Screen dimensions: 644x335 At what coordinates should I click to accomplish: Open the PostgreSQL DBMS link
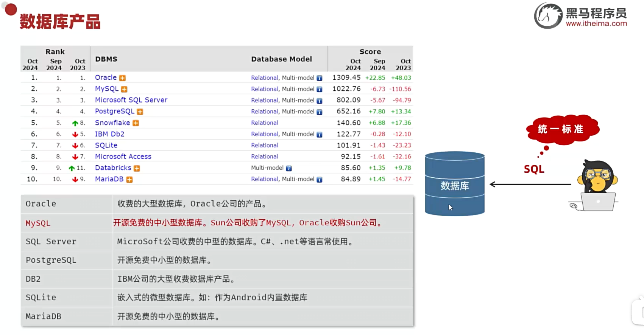point(115,112)
